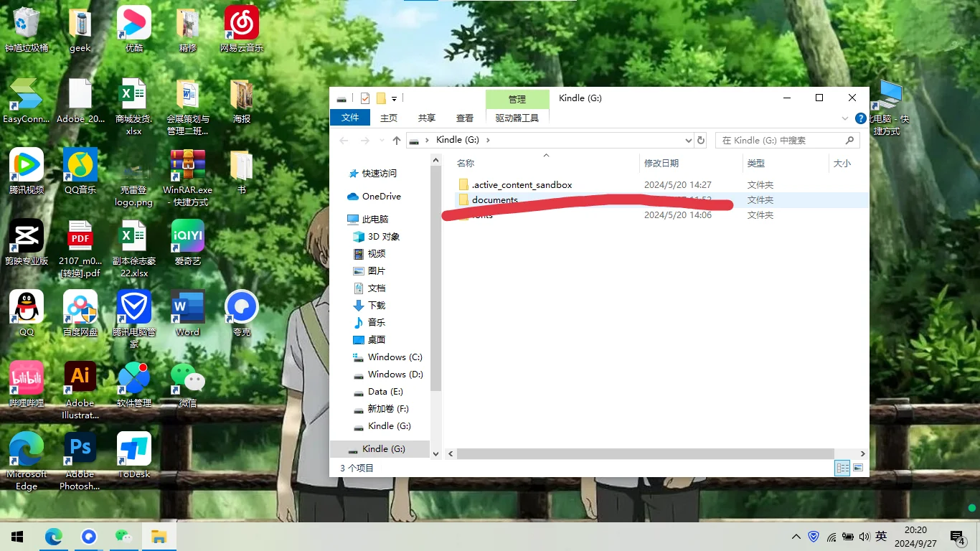Select the QQ音乐 desktop icon
The image size is (980, 551).
click(80, 172)
